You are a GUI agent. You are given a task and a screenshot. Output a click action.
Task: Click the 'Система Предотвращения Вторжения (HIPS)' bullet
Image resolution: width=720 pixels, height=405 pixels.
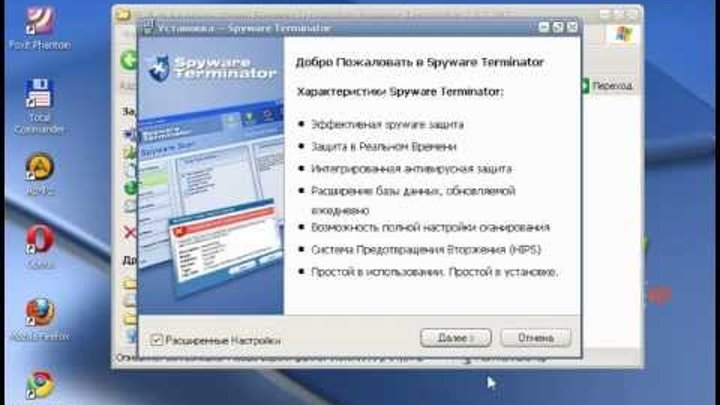(426, 249)
